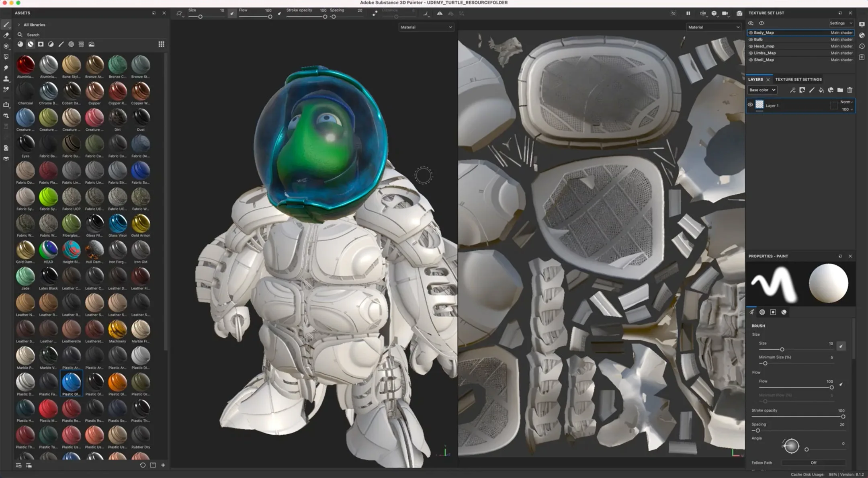Adjust Stroke opacity slider in Properties

[843, 416]
